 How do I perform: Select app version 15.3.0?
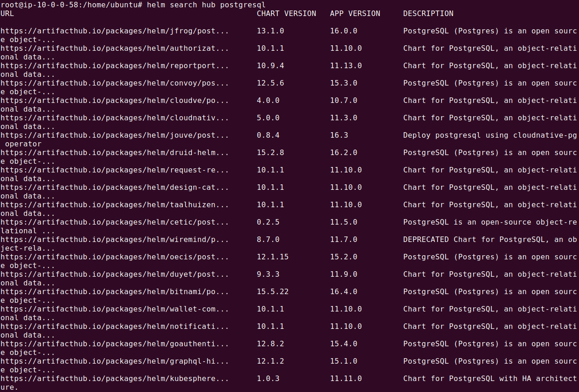coord(344,83)
